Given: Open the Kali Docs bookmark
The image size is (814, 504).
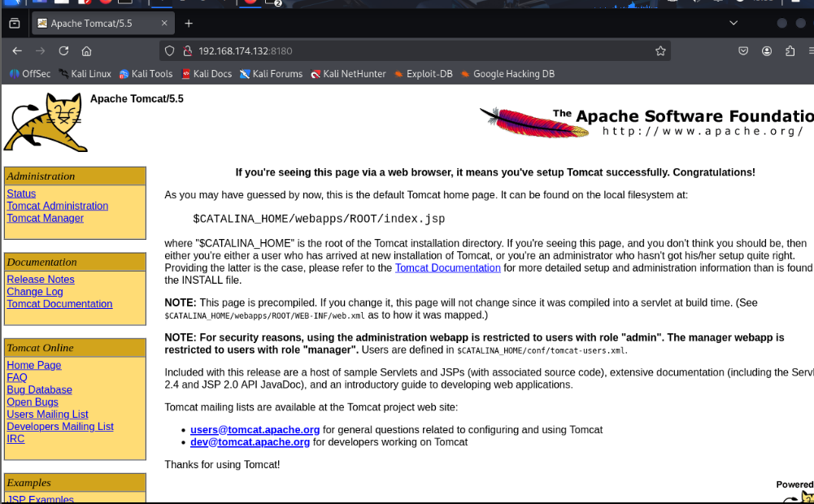Looking at the screenshot, I should [x=207, y=74].
